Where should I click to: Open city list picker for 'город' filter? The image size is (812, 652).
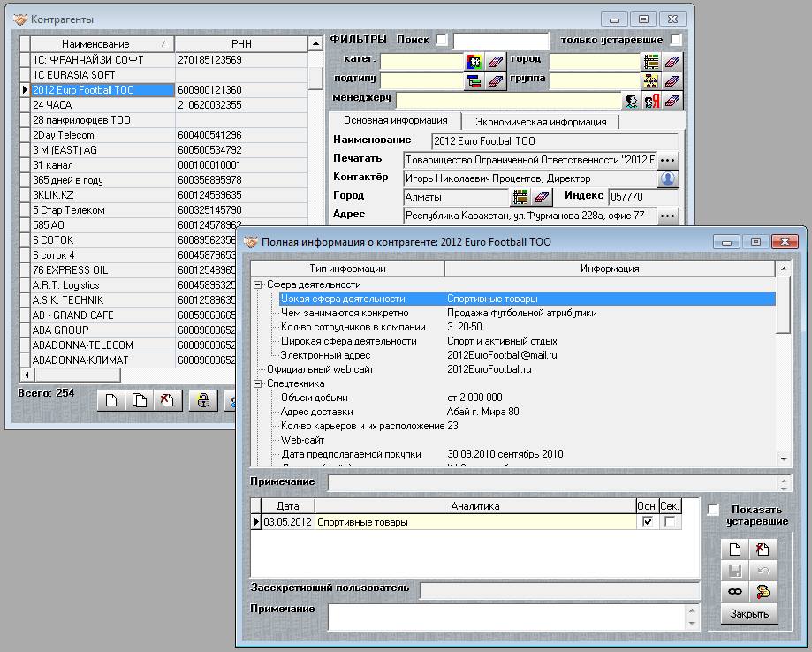[x=651, y=62]
